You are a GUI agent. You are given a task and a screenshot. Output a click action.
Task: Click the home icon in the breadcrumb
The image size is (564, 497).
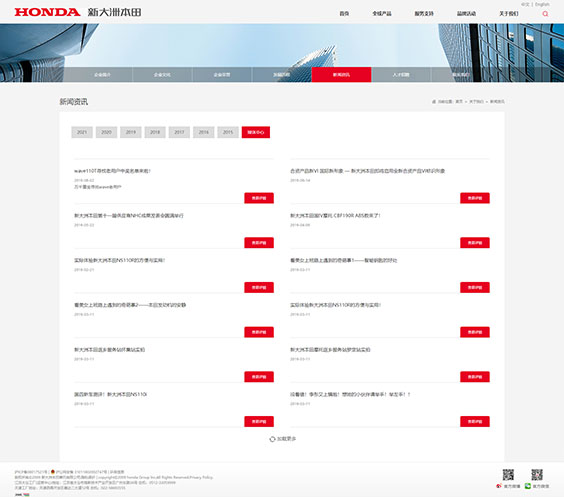click(434, 102)
